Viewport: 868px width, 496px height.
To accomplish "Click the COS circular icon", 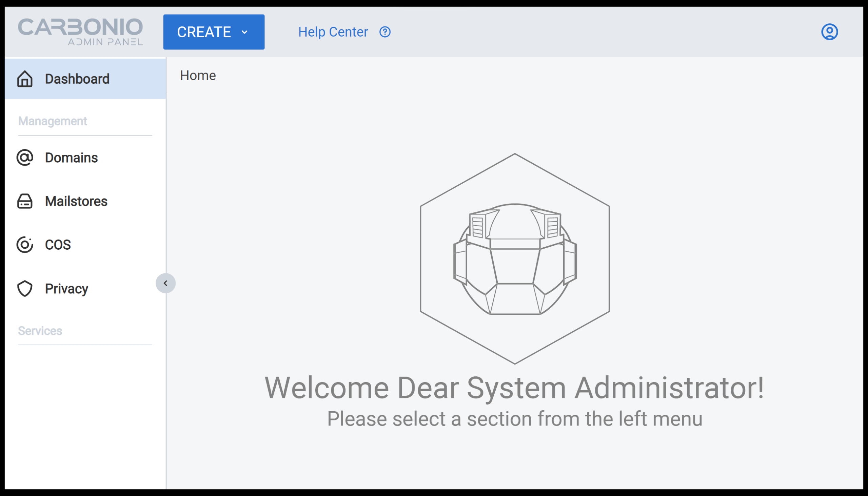I will [25, 245].
